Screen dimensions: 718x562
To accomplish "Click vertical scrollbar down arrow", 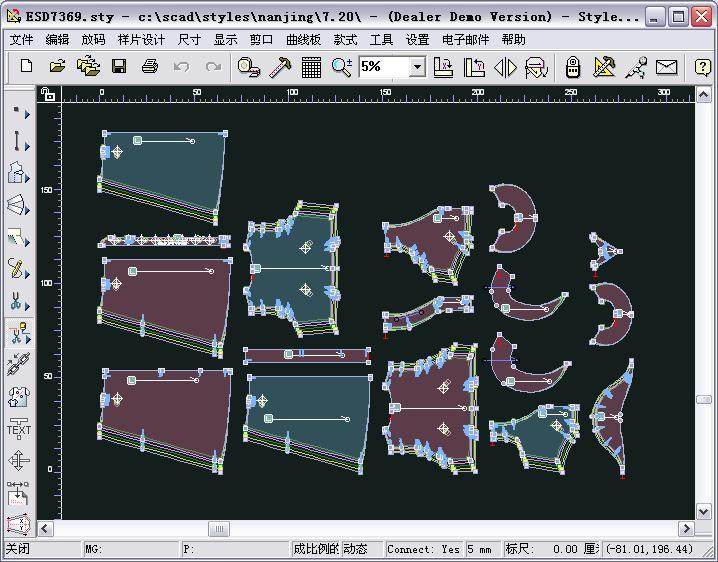I will point(703,511).
